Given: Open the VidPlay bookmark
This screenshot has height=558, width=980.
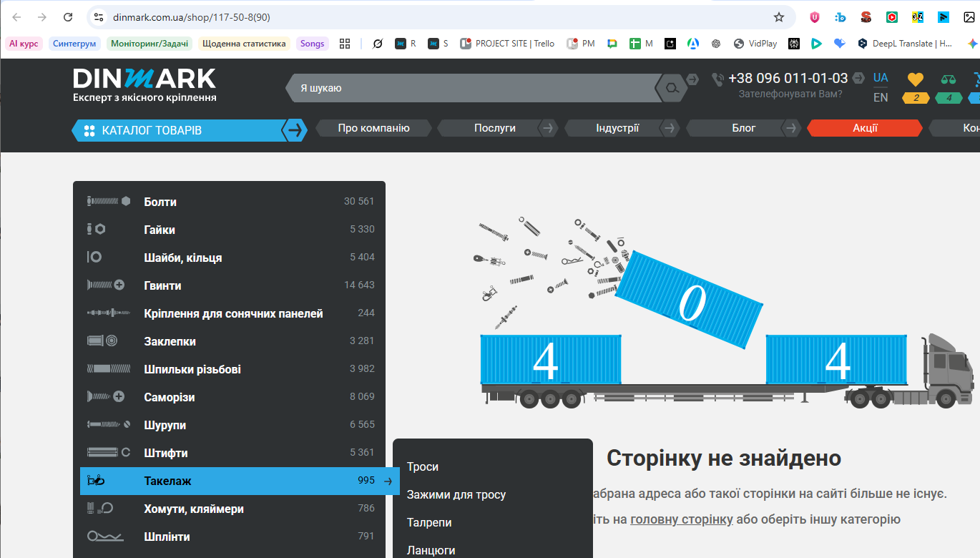Looking at the screenshot, I should (755, 44).
